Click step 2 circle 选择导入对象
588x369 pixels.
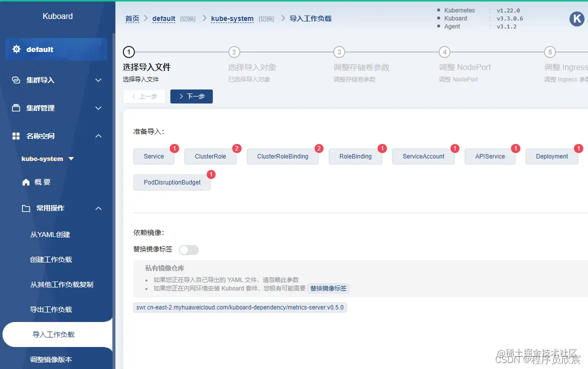pos(234,52)
